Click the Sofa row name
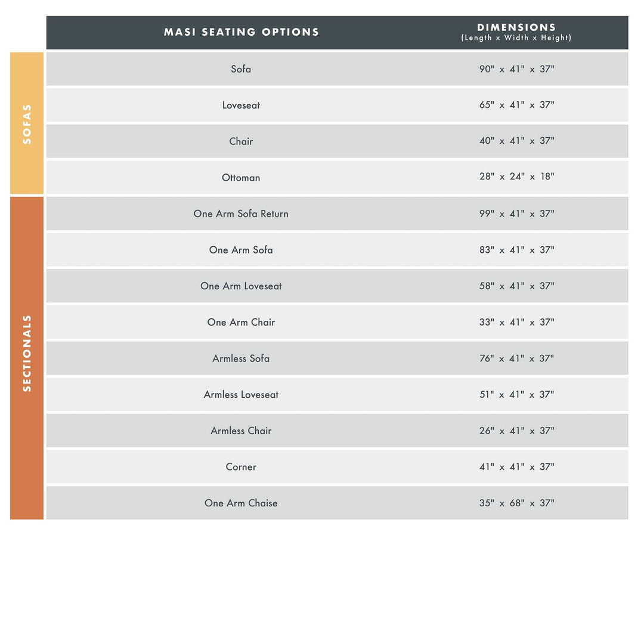 coord(241,69)
